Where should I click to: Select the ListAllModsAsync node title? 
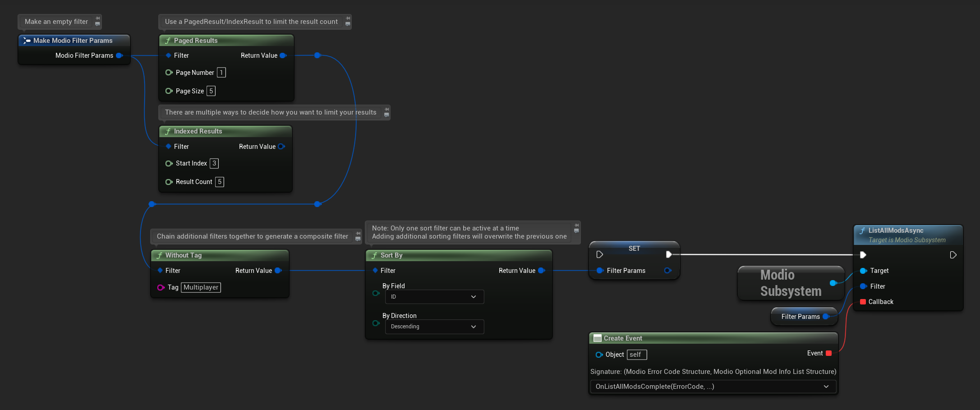[x=896, y=230]
